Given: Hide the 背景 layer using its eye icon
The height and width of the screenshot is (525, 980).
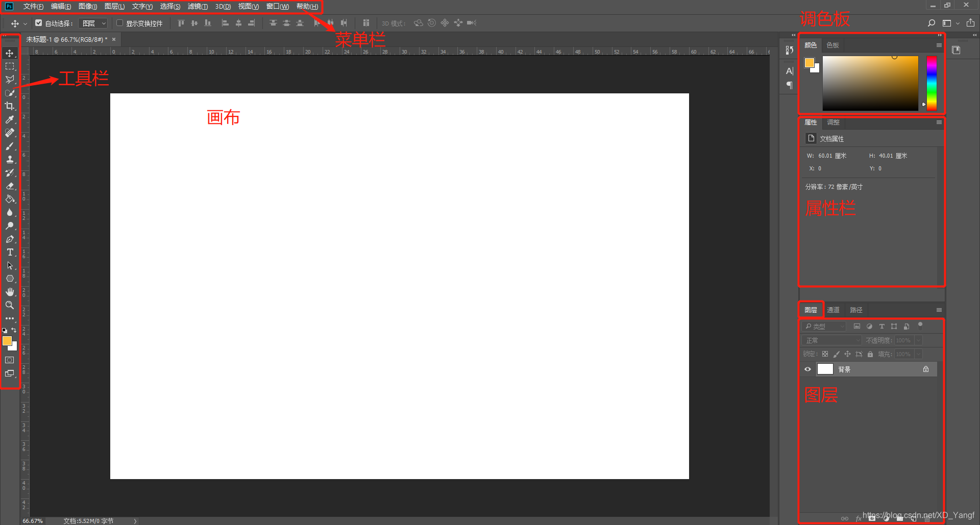Looking at the screenshot, I should (x=807, y=369).
